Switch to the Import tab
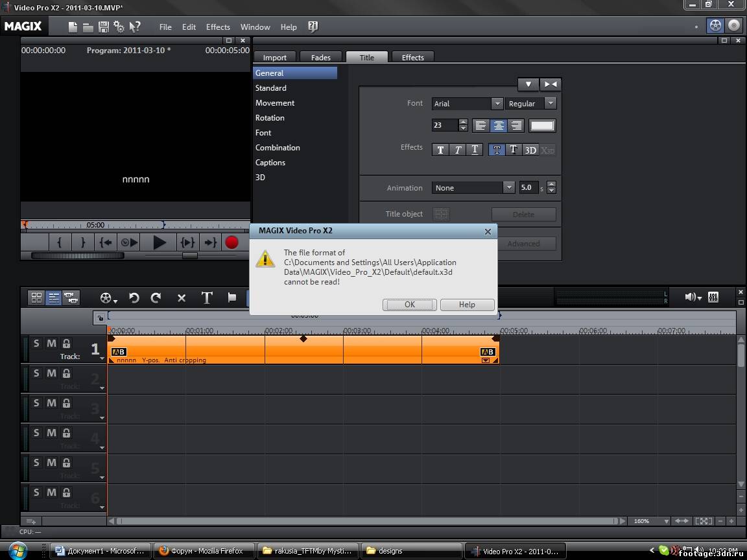 coord(275,57)
